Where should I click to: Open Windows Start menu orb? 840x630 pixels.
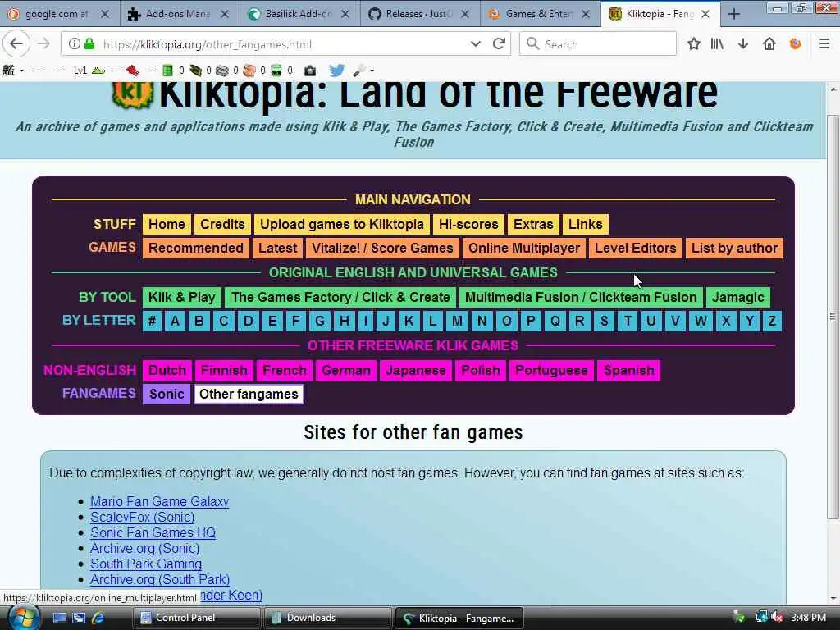coord(22,618)
